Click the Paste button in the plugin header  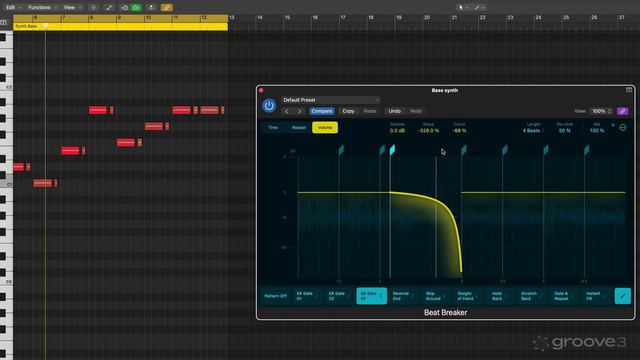tap(369, 111)
